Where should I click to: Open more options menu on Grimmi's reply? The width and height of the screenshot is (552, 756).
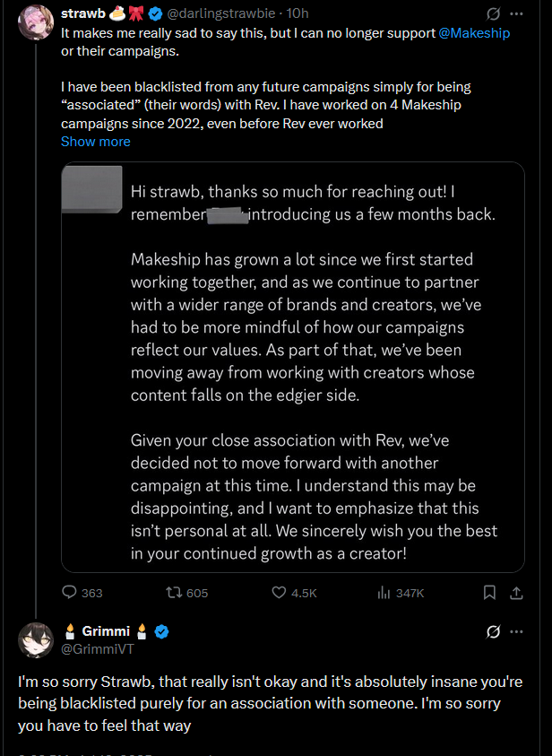click(x=516, y=632)
